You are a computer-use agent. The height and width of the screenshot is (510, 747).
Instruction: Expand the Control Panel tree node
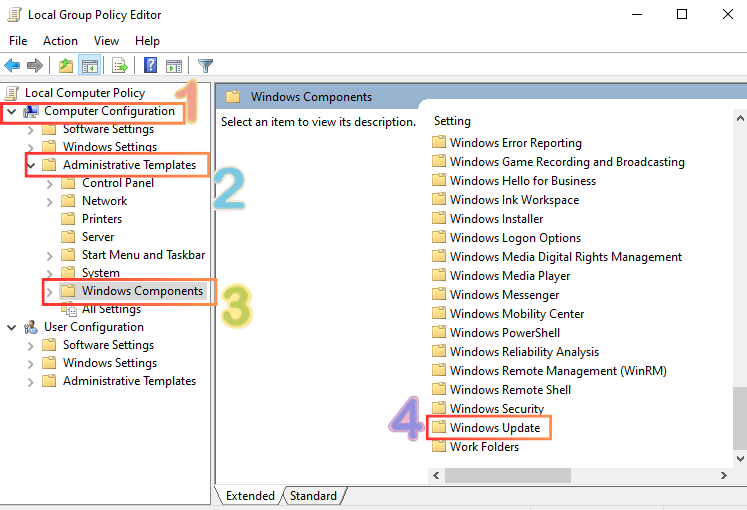50,183
